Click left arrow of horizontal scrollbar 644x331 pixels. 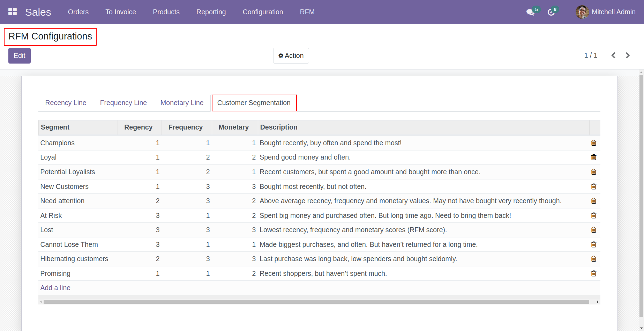pyautogui.click(x=41, y=302)
